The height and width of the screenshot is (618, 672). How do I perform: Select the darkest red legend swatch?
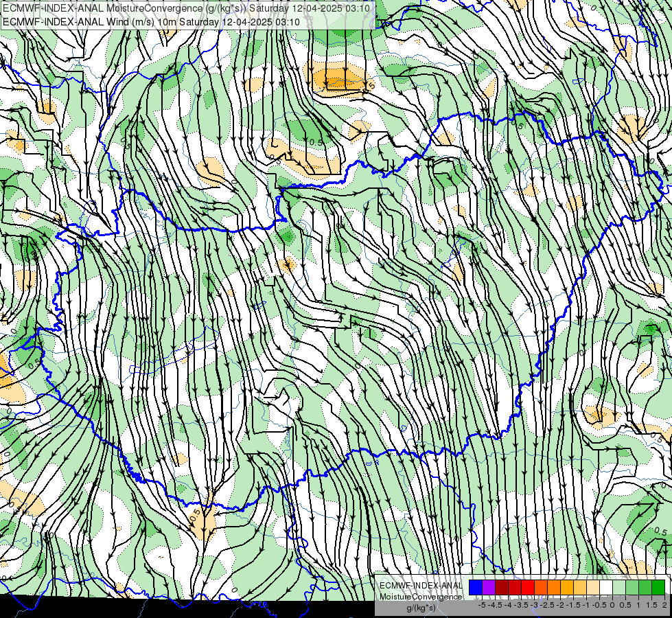(x=502, y=588)
